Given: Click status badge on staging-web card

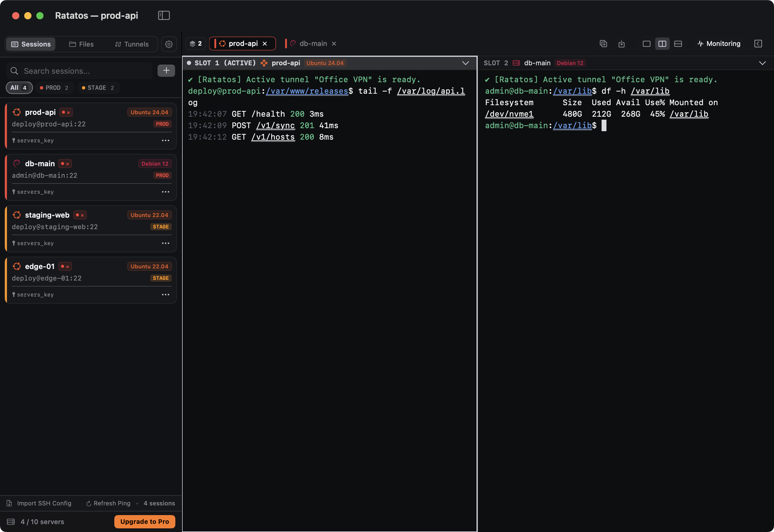Looking at the screenshot, I should click(80, 215).
